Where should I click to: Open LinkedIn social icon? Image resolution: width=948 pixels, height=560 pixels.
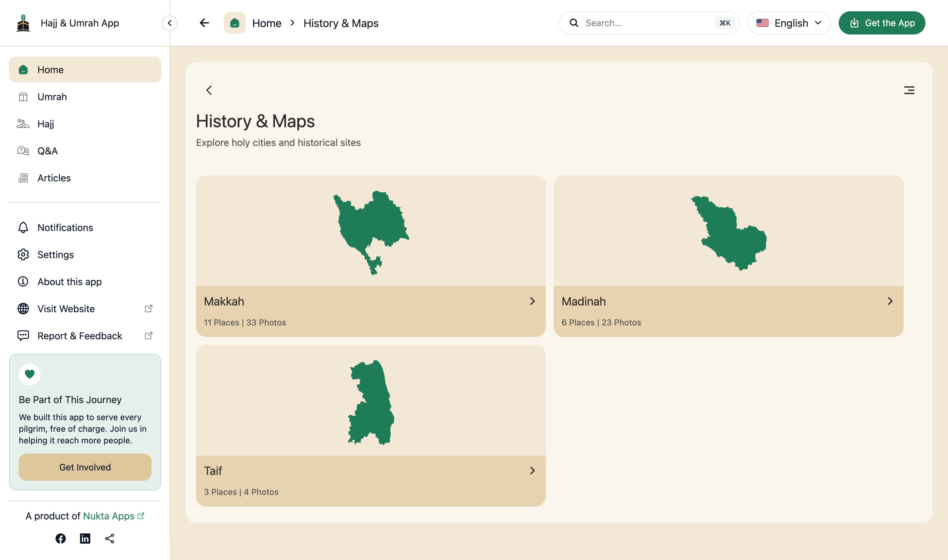click(85, 538)
